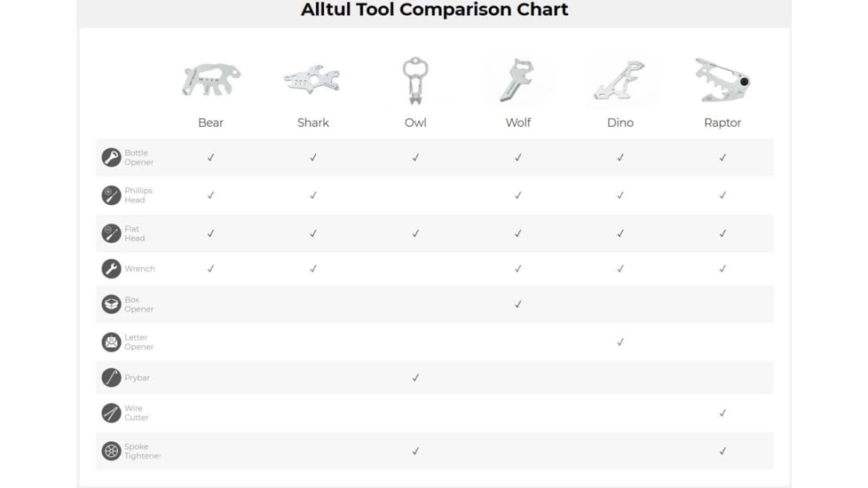Click the Flat Head screwdriver icon
The height and width of the screenshot is (488, 868).
tap(111, 233)
